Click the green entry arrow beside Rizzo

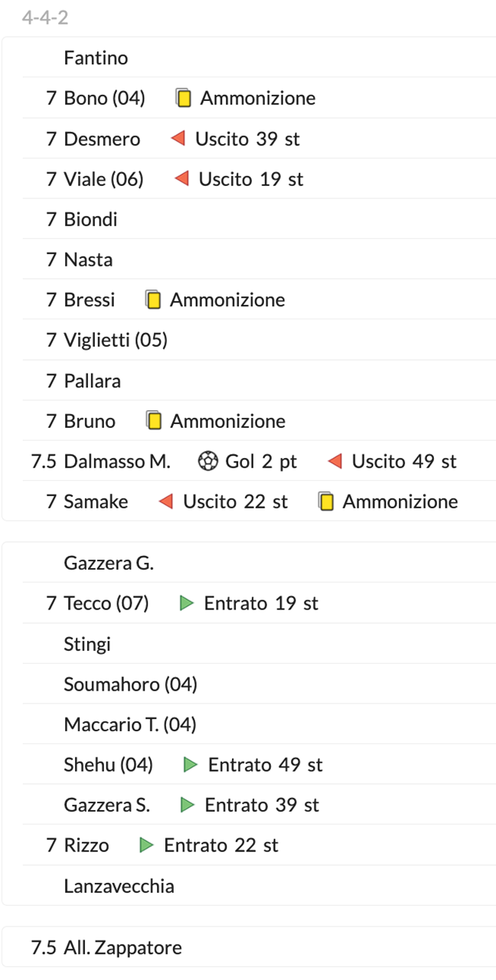[147, 845]
